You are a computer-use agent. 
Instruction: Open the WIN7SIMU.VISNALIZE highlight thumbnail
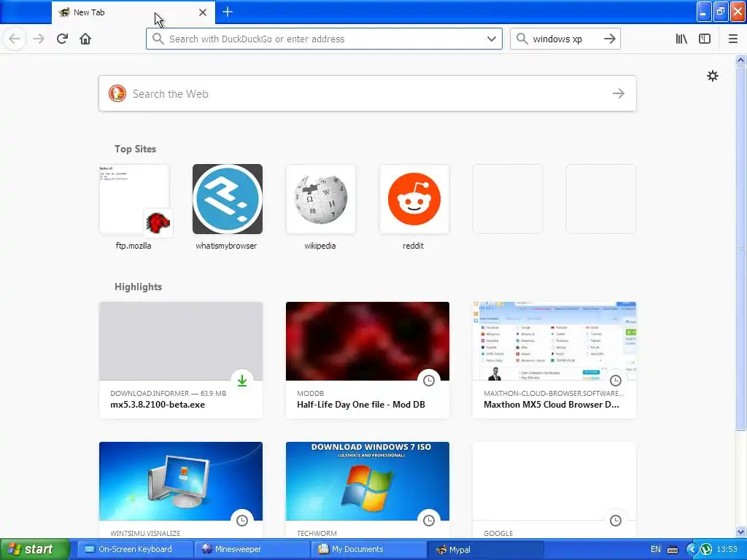[x=181, y=481]
